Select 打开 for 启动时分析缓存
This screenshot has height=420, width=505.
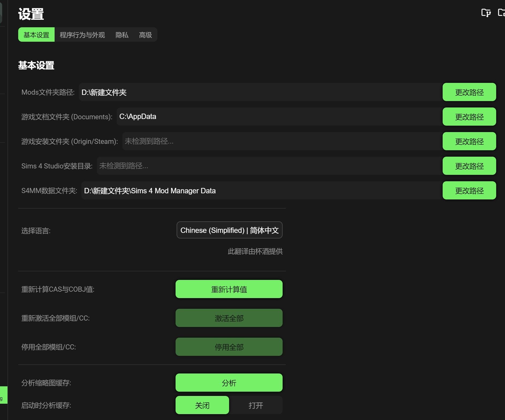(256, 405)
